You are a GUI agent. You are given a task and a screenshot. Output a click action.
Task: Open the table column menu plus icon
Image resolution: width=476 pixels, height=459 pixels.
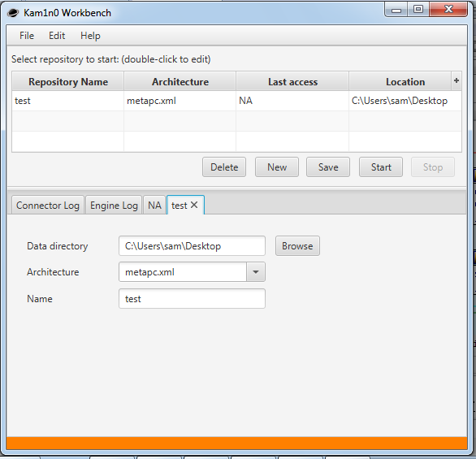457,80
